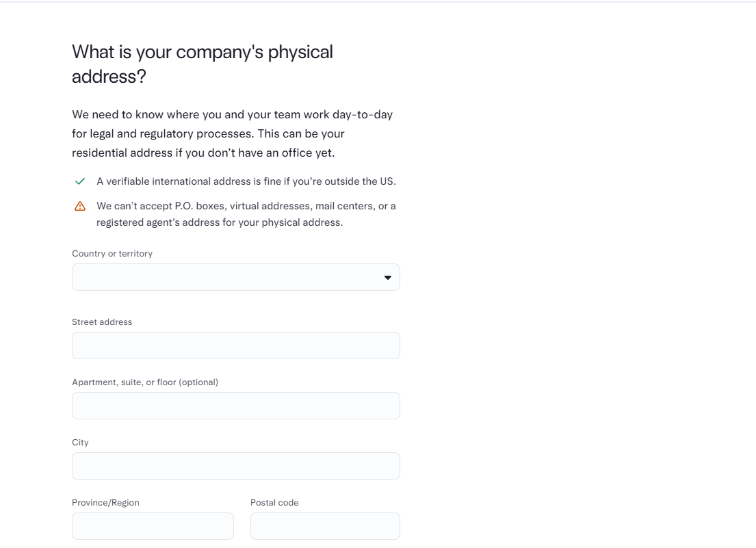Screen dimensions: 756x548
Task: Click the progress bar at page top
Action: 378,1
